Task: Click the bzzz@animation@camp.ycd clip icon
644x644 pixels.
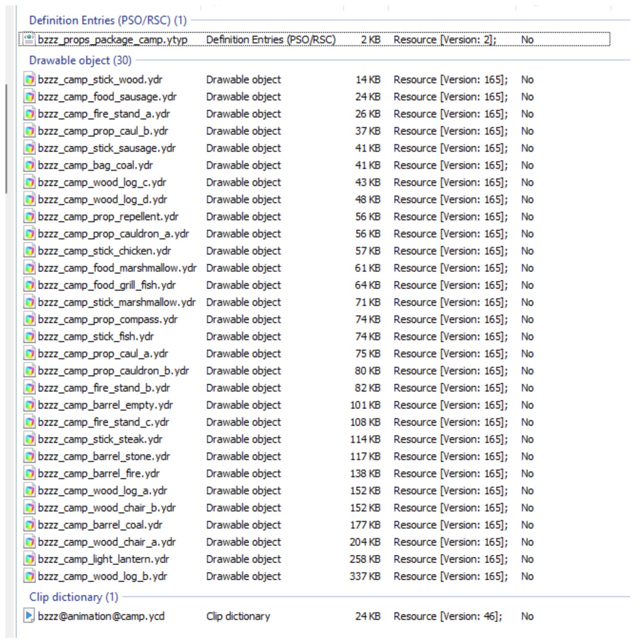Action: point(29,616)
